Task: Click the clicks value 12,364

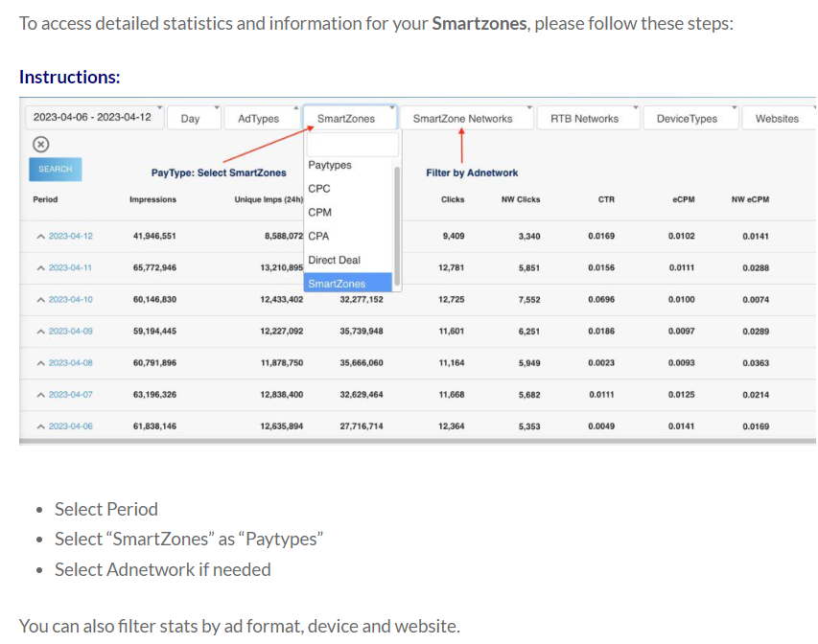Action: pos(452,426)
